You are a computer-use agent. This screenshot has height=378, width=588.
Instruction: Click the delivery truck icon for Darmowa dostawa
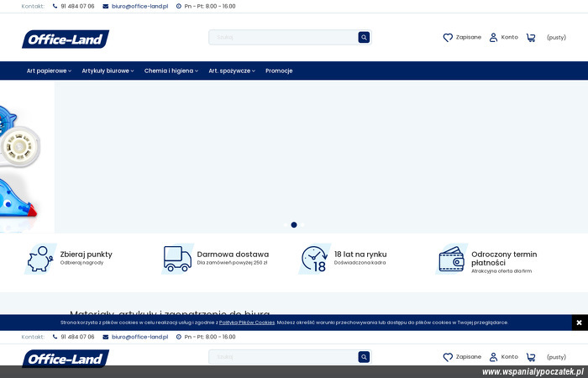coord(177,259)
